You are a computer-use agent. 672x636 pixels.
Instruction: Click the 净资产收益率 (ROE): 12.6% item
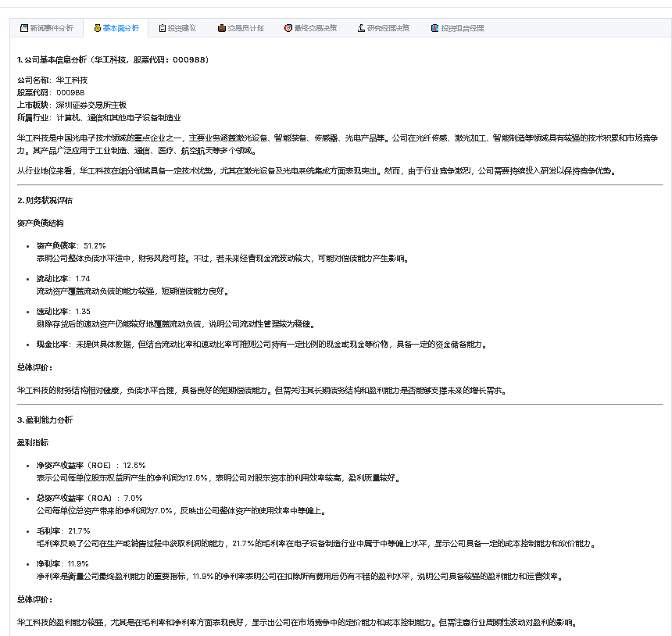click(x=91, y=466)
